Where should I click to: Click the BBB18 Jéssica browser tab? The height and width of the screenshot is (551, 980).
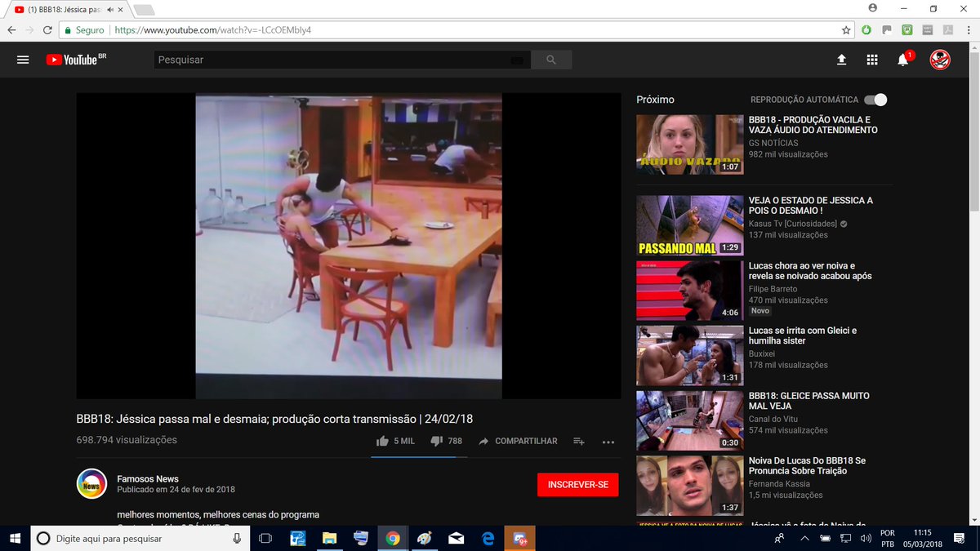(x=67, y=9)
